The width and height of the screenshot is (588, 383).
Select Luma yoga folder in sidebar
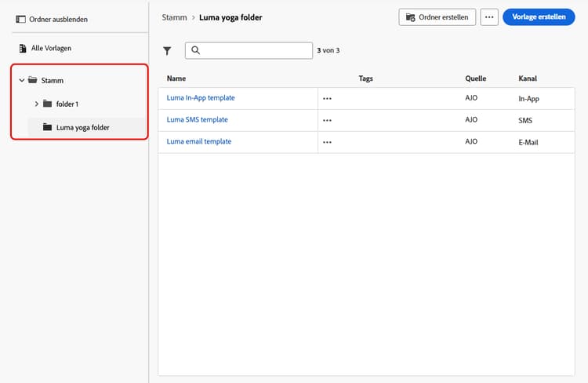(82, 127)
